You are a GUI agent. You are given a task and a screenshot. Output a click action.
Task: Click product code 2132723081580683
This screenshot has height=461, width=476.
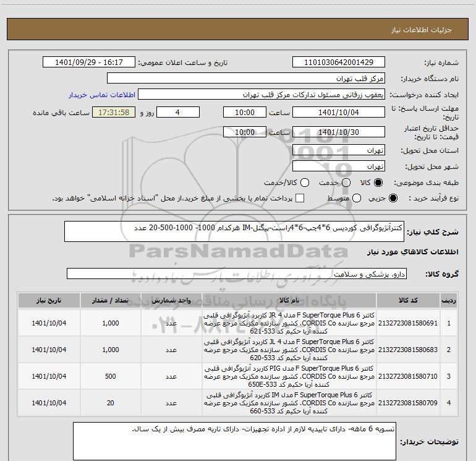pyautogui.click(x=408, y=350)
